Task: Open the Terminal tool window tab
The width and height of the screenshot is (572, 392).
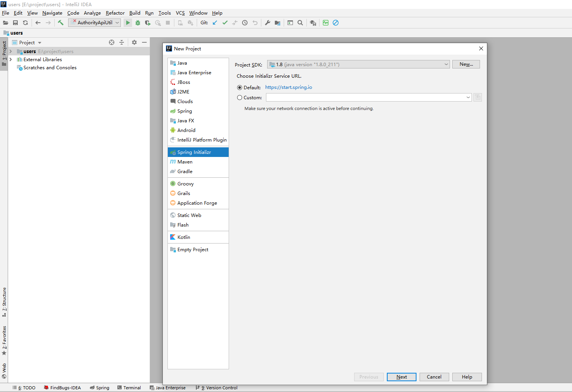Action: 129,388
